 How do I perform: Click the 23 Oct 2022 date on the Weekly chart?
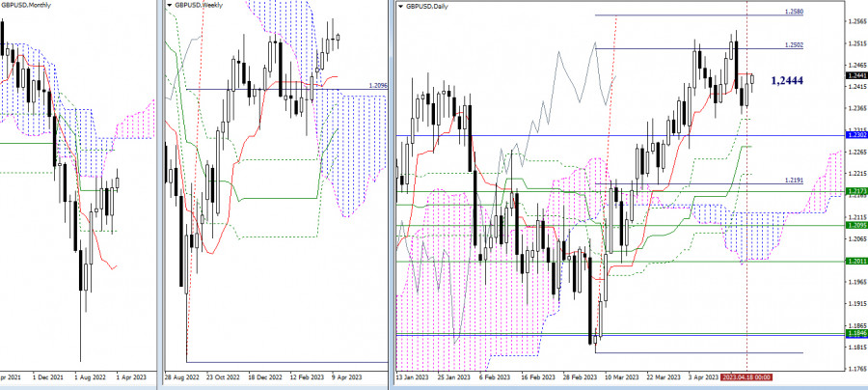click(223, 376)
